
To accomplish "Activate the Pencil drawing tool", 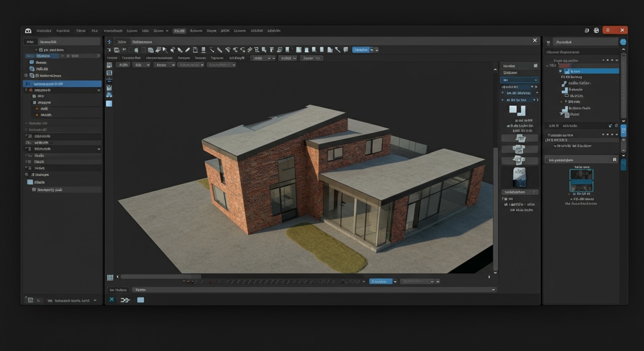I will point(188,49).
